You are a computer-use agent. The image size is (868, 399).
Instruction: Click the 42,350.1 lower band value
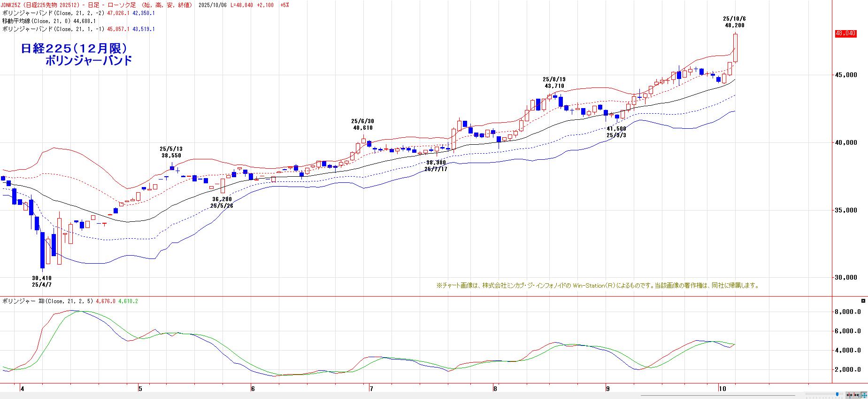[144, 13]
